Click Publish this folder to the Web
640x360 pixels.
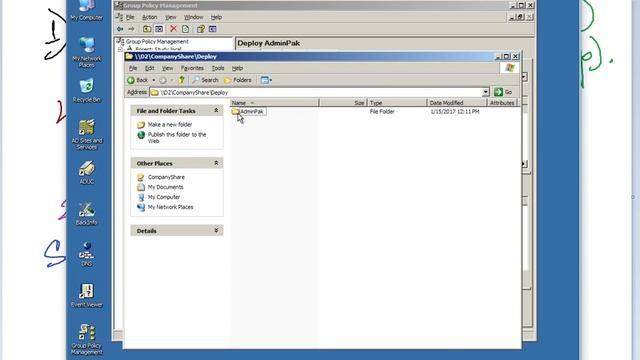177,138
